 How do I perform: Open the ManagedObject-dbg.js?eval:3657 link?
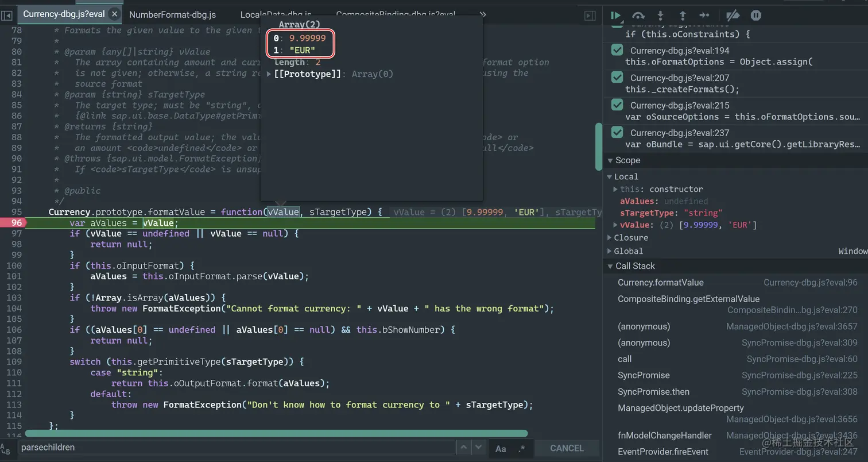click(x=792, y=326)
